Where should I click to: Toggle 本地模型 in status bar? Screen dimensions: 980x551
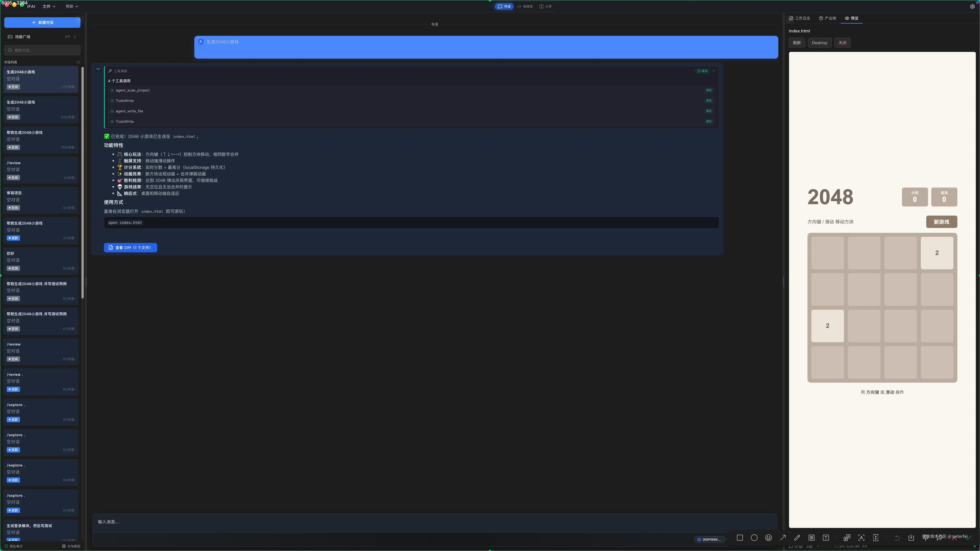click(x=72, y=546)
